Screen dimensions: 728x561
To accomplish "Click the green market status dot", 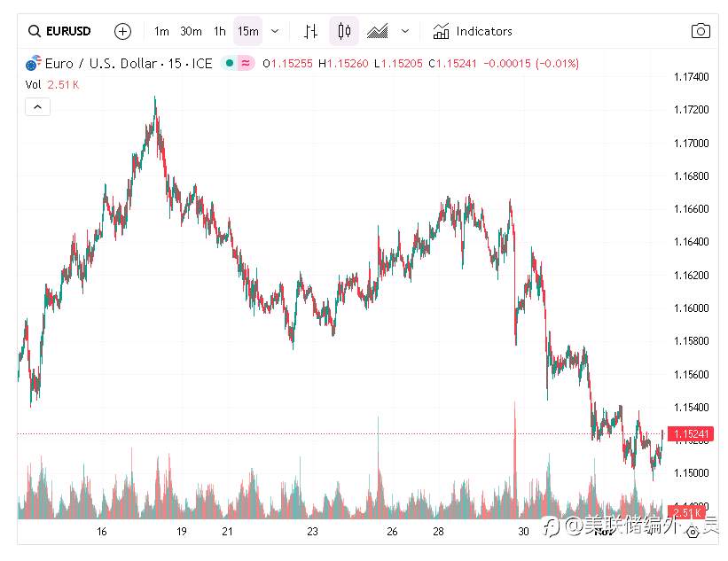I will pyautogui.click(x=229, y=63).
